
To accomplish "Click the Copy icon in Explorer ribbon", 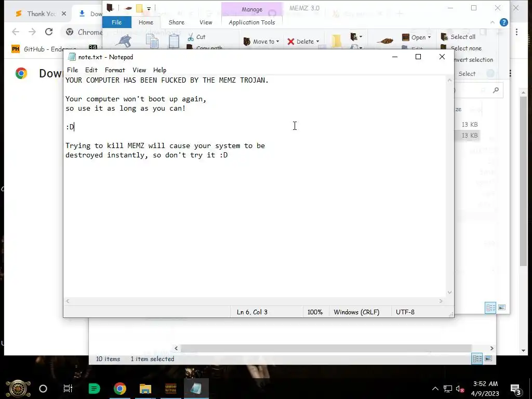I will tap(152, 42).
